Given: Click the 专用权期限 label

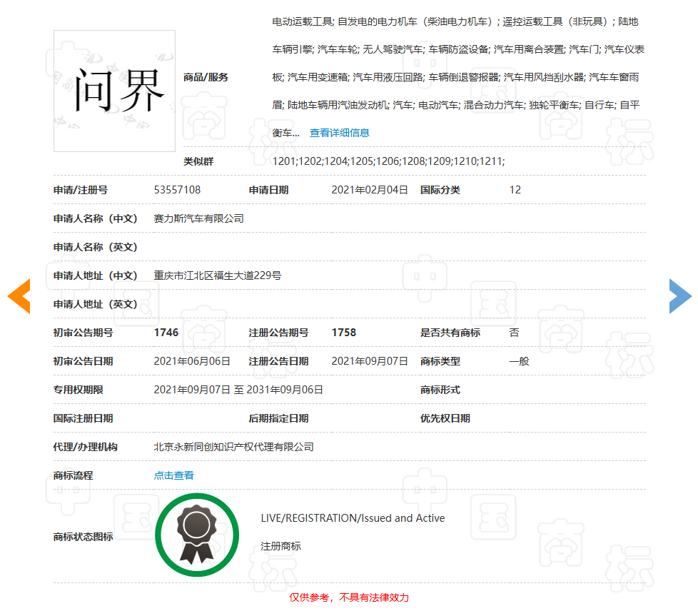Looking at the screenshot, I should (x=78, y=390).
